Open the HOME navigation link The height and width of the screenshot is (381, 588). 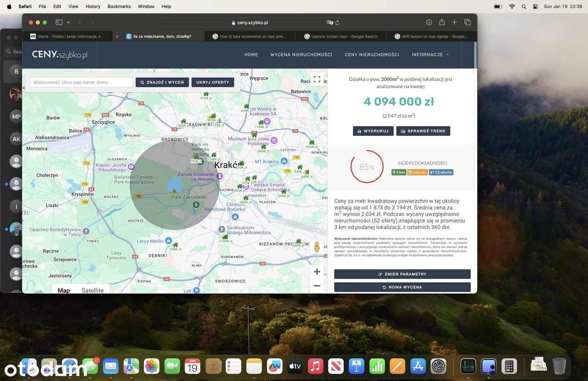pos(251,55)
